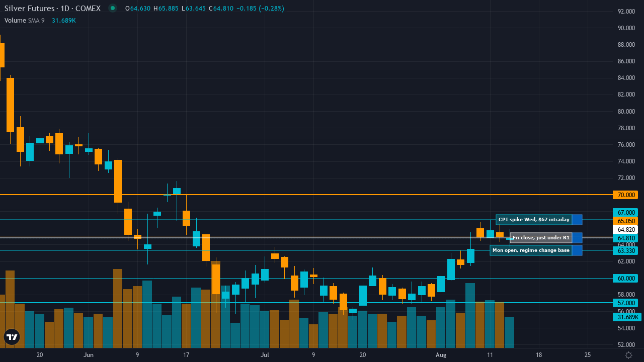Click the 31.689K volume axis tag

626,317
